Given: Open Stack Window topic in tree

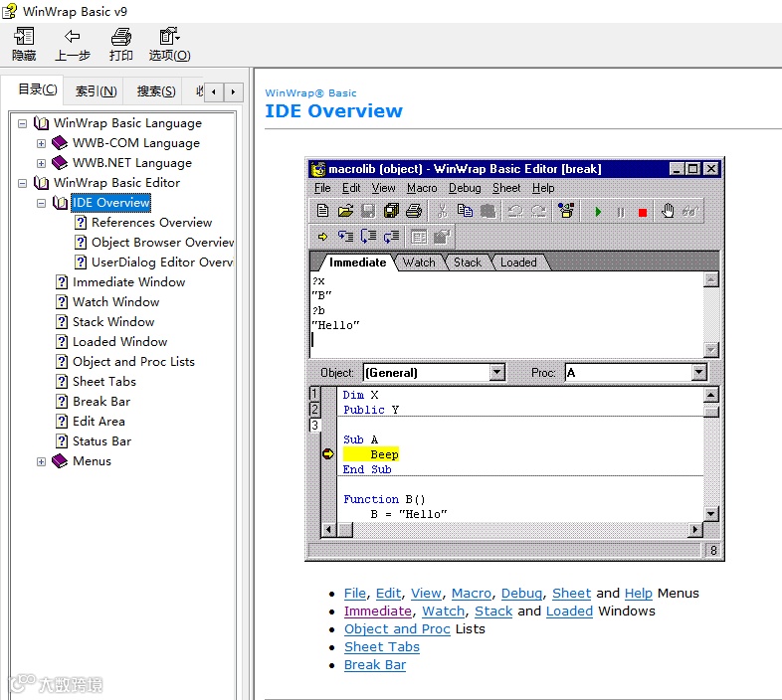Looking at the screenshot, I should [x=113, y=322].
